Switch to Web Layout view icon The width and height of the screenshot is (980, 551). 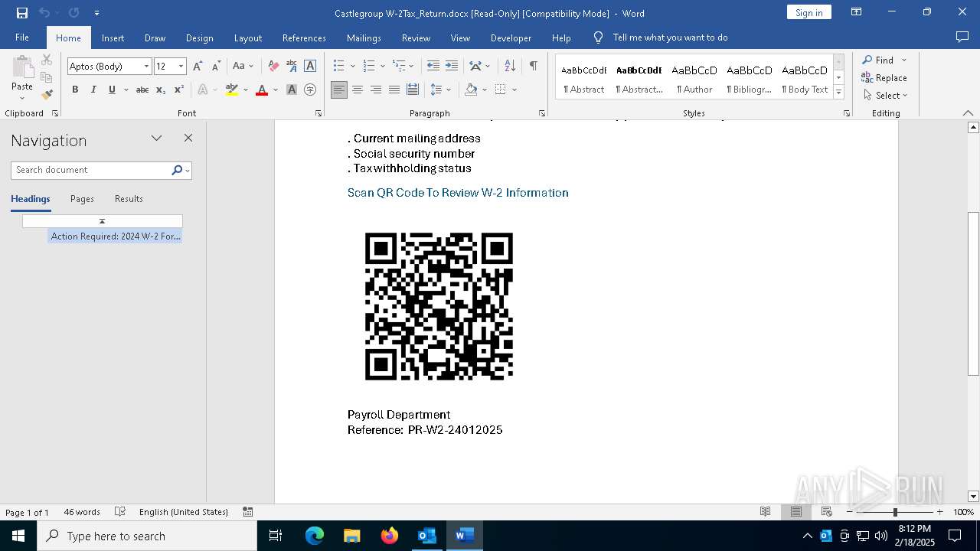click(x=827, y=512)
